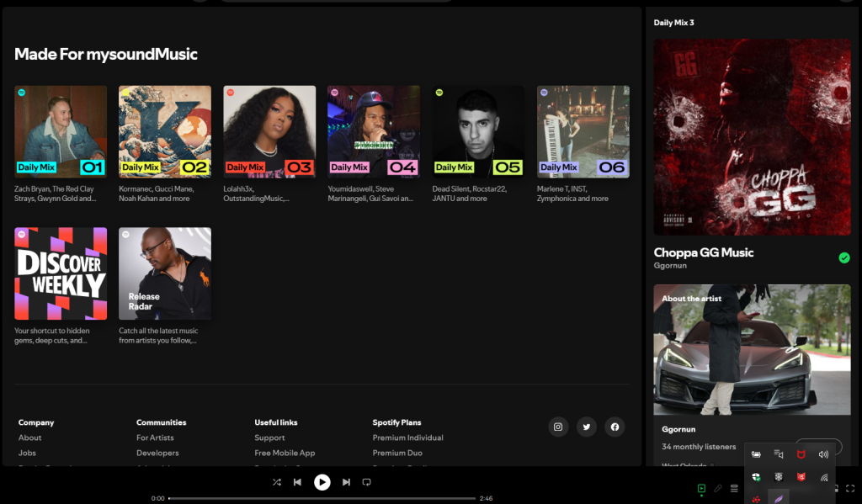Click the 0:00 elapsed time label
This screenshot has width=862, height=504.
coord(157,498)
